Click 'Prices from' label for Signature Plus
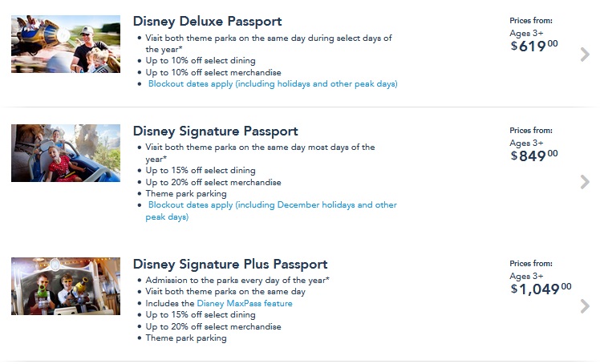Viewport: 600px width, 364px height. click(x=531, y=263)
